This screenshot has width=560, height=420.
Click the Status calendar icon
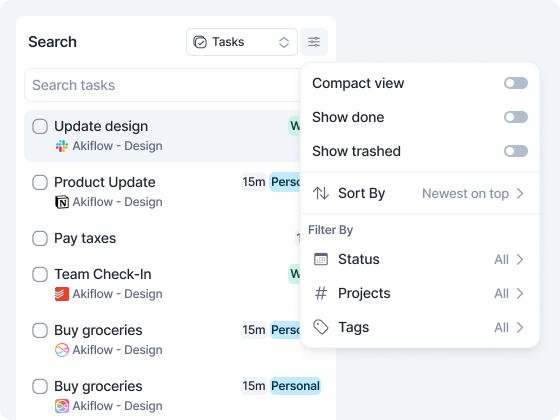coord(321,259)
